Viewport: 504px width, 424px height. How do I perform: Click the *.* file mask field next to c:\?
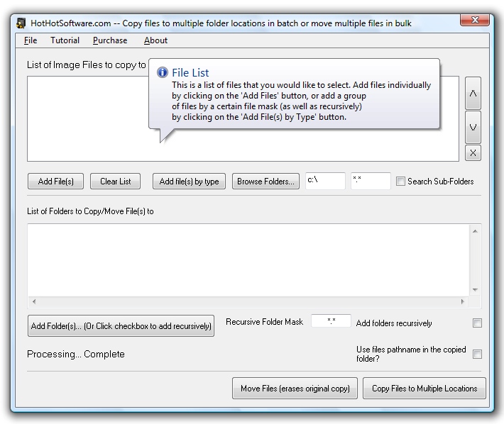pos(371,181)
